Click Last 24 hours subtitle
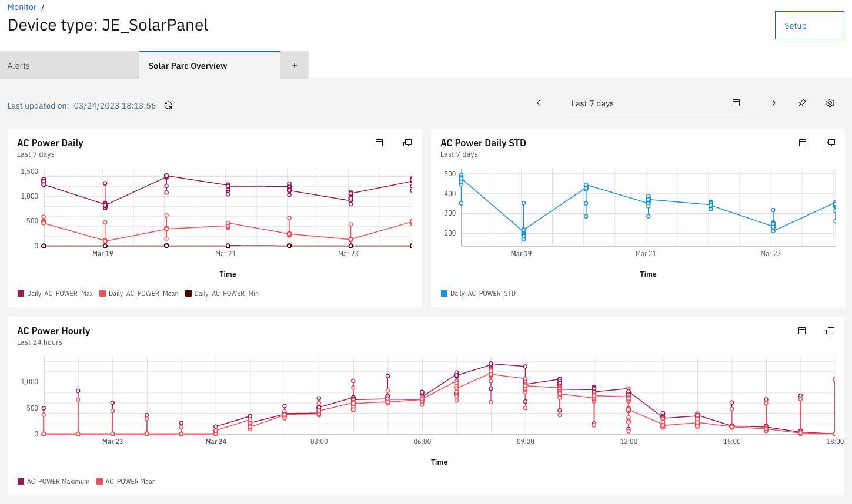 (39, 342)
